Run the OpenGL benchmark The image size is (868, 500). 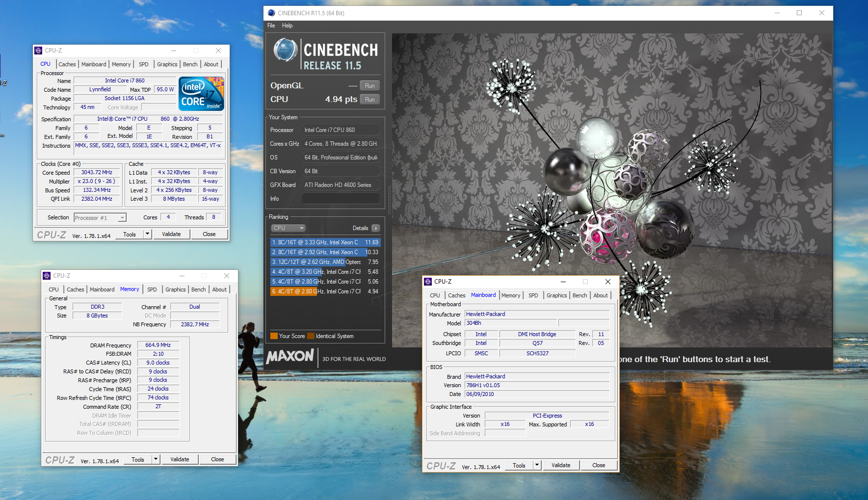[370, 85]
